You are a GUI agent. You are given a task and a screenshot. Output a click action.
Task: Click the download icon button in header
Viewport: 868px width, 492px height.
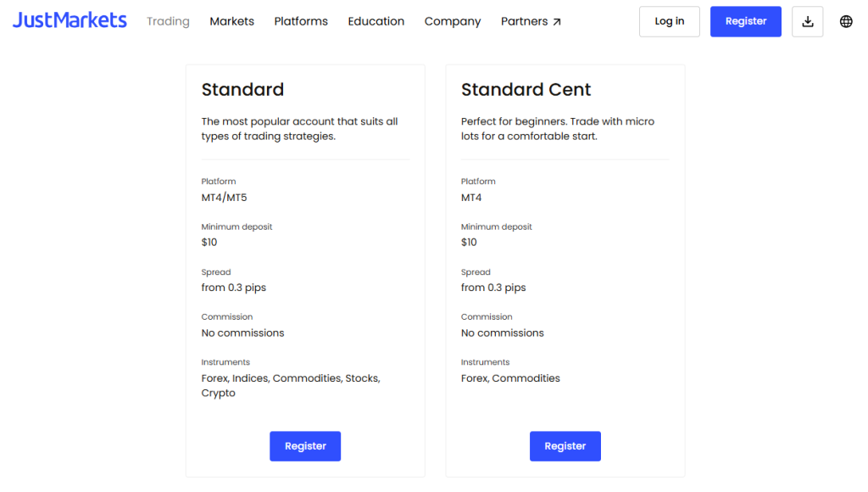(x=807, y=22)
